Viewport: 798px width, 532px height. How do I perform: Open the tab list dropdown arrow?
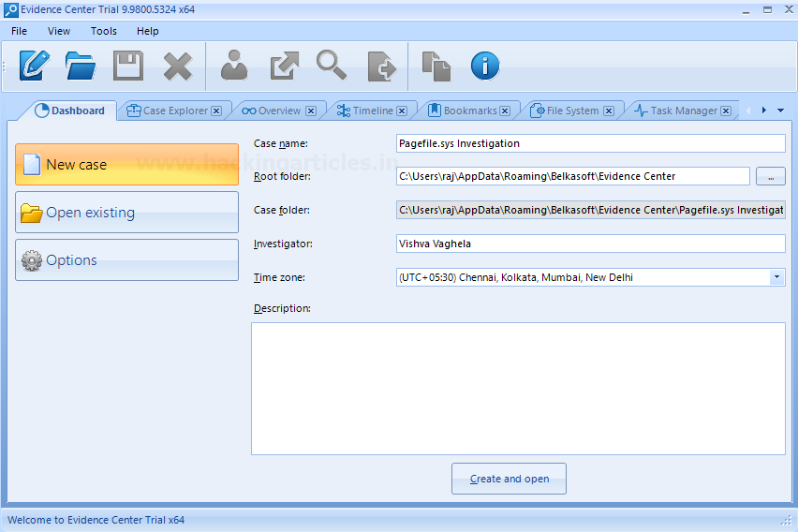click(x=780, y=111)
